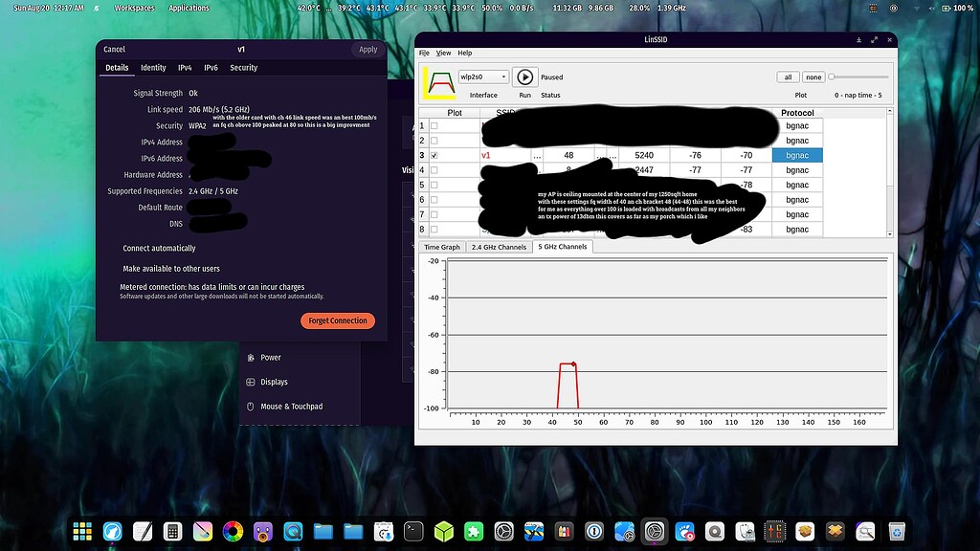Click the file search magnifier icon in the dock

(x=864, y=531)
